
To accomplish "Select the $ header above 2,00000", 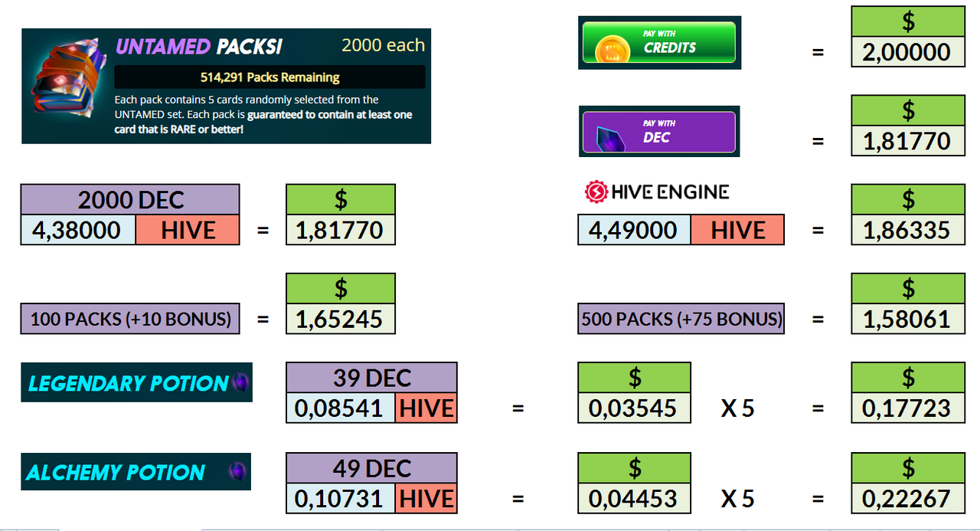I will tap(908, 21).
